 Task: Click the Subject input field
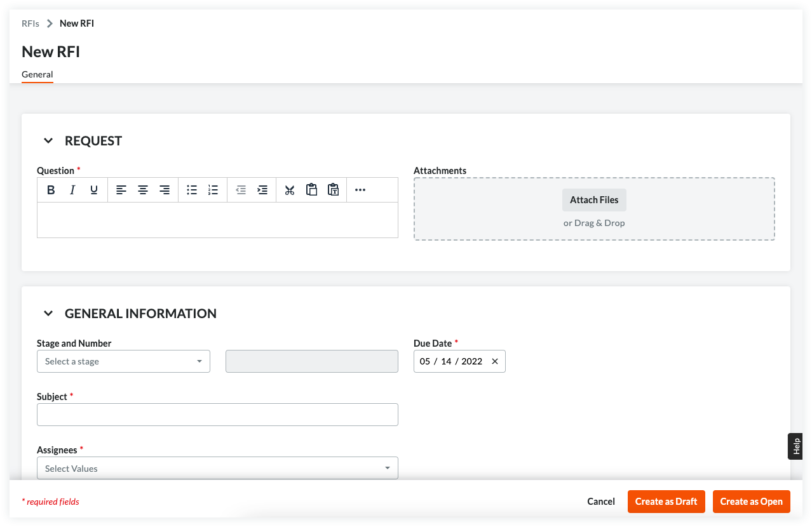(217, 415)
